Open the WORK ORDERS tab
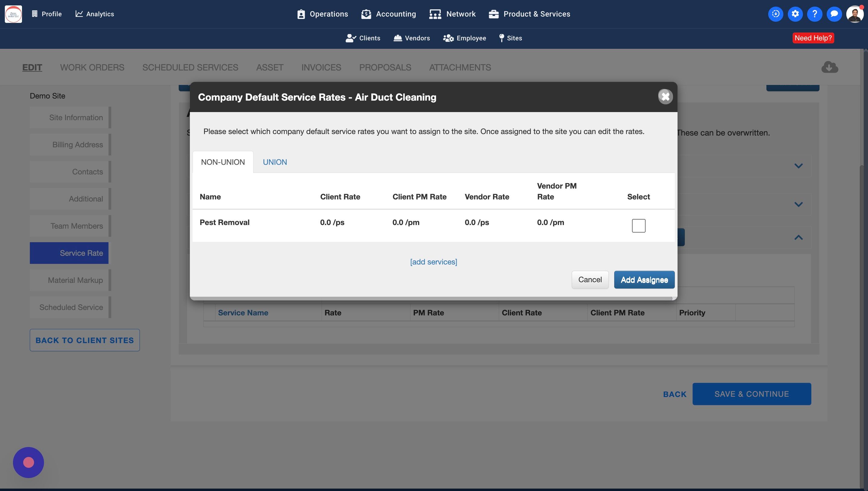 (x=92, y=67)
